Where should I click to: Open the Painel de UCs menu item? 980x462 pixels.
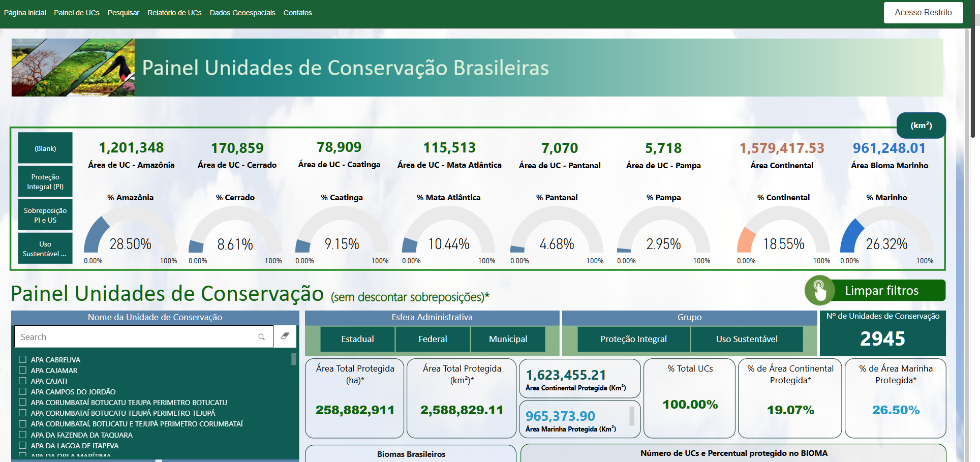click(77, 13)
